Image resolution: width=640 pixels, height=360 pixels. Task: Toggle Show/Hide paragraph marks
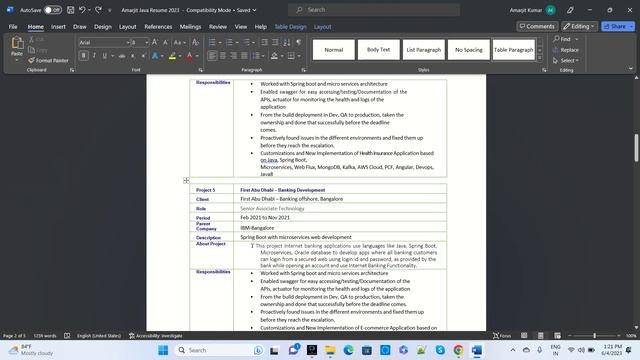coord(298,42)
